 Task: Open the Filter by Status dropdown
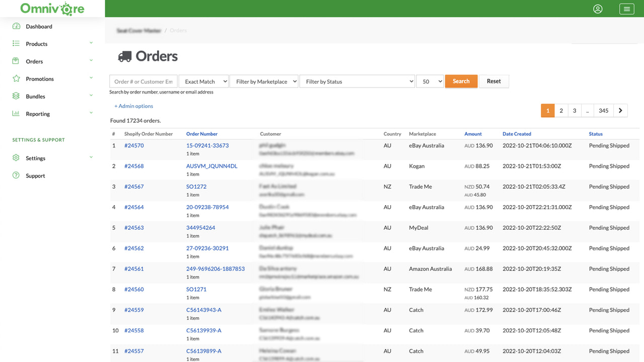click(357, 81)
